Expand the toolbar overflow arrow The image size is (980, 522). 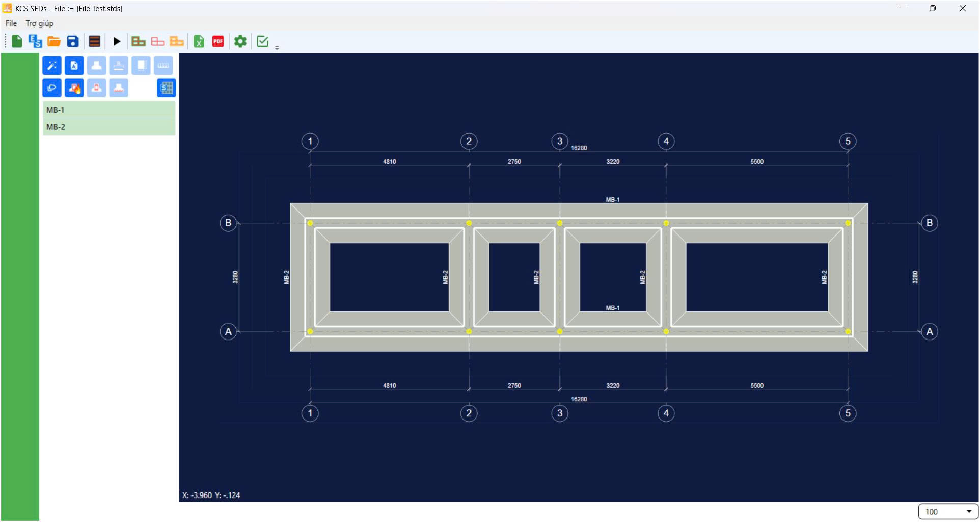(277, 48)
